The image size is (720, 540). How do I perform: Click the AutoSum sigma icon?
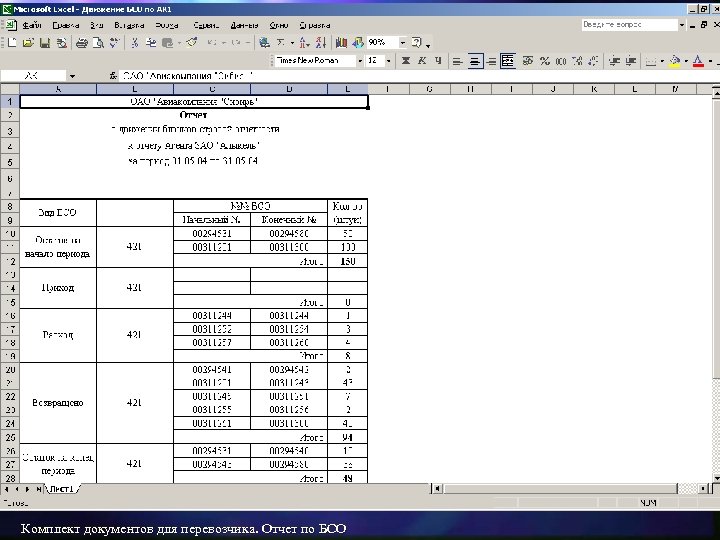(x=281, y=43)
